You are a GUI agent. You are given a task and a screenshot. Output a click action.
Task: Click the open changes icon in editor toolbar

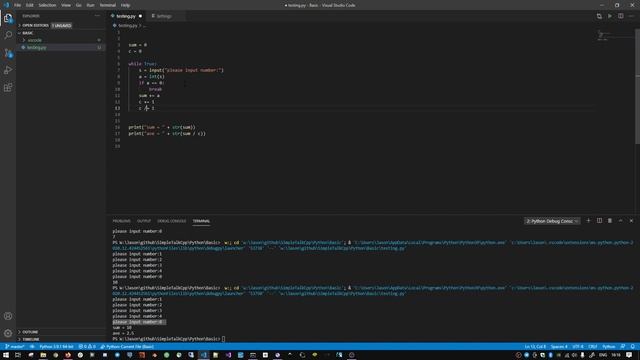click(x=599, y=16)
